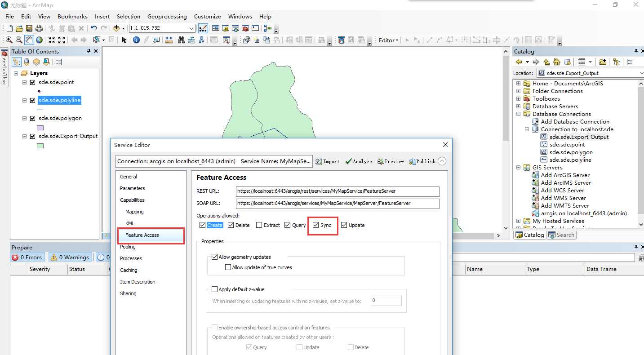Click the Go To XY icon

point(201,40)
